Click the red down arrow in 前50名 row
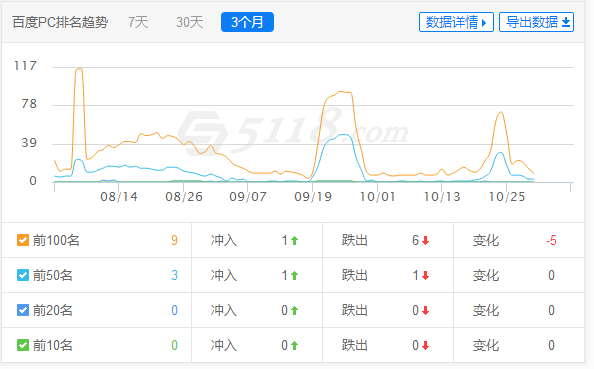Screen dimensions: 594x369 click(x=425, y=275)
